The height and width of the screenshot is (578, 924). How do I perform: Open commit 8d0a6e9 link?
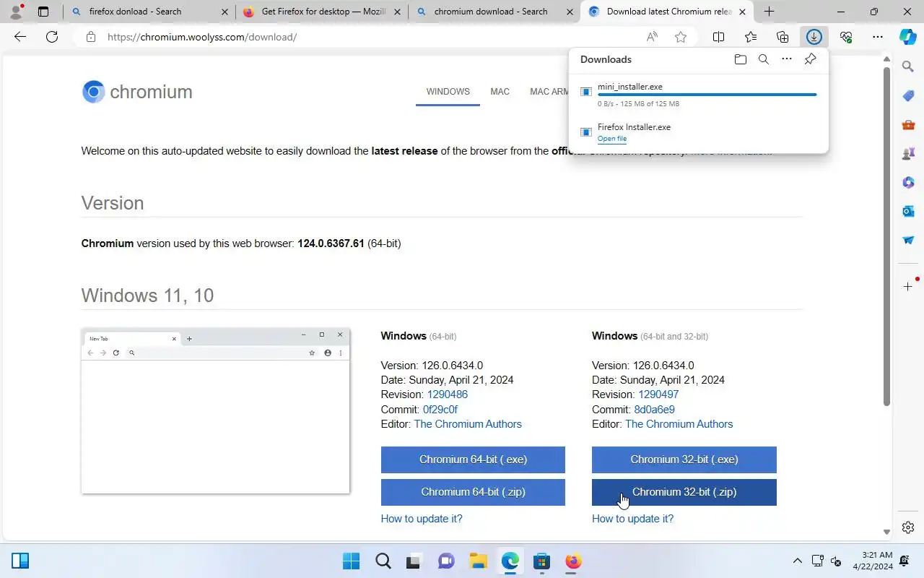655,410
